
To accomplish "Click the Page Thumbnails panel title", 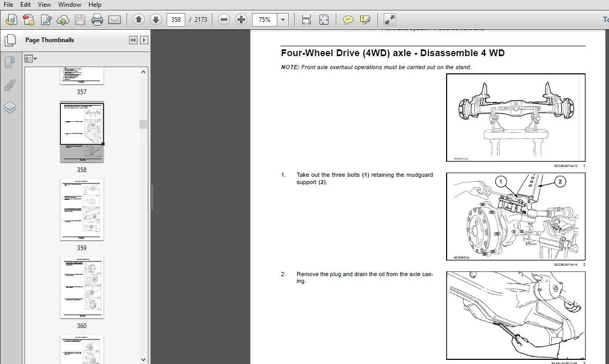I will point(50,40).
